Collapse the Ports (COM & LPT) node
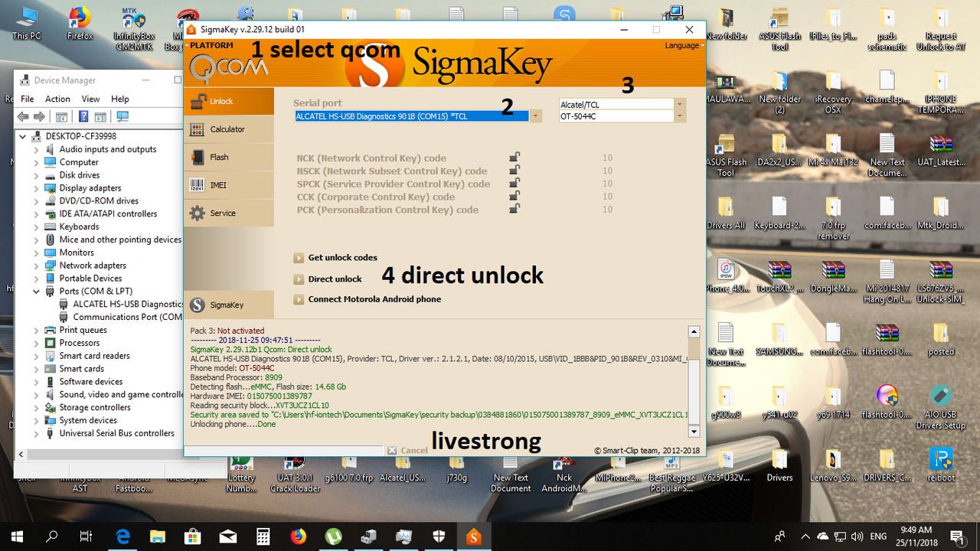This screenshot has width=980, height=551. coord(36,292)
